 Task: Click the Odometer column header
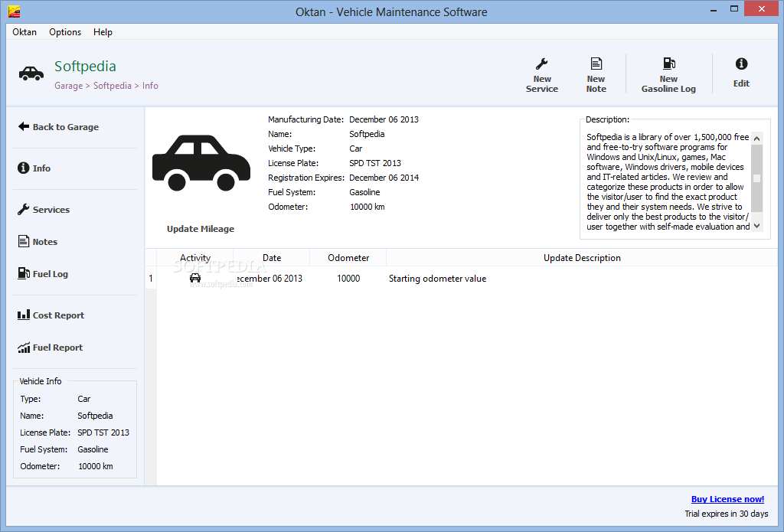348,258
